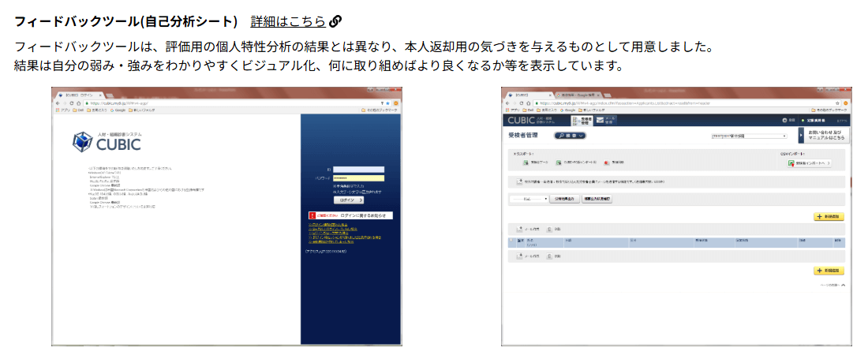The width and height of the screenshot is (868, 355).
Task: Switch to the メール管理 header tab
Action: [x=605, y=120]
